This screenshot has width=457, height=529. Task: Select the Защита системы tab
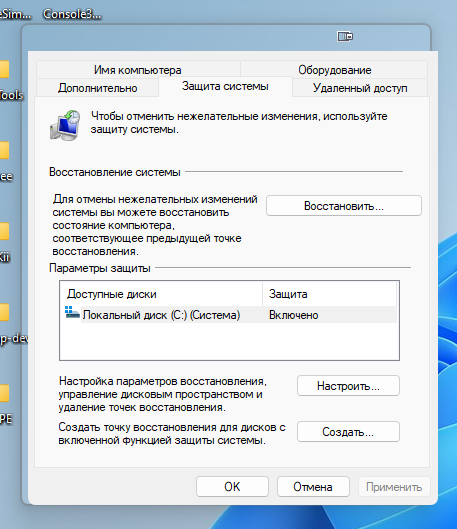(225, 86)
